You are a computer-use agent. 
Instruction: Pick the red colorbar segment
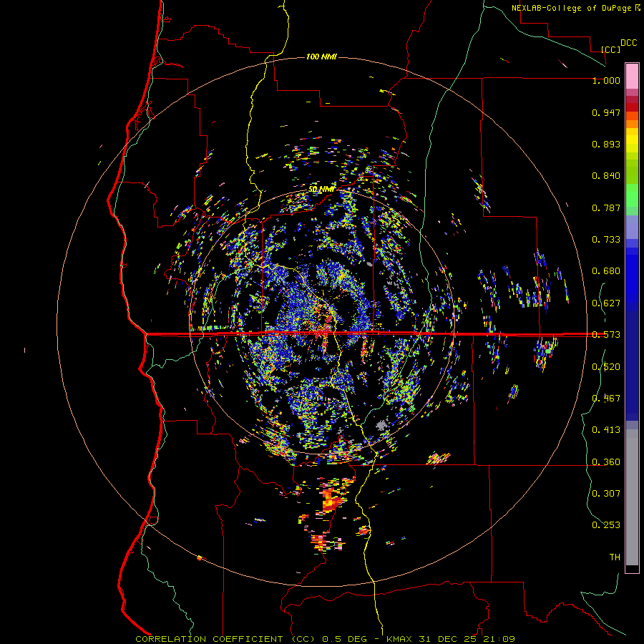point(632,107)
